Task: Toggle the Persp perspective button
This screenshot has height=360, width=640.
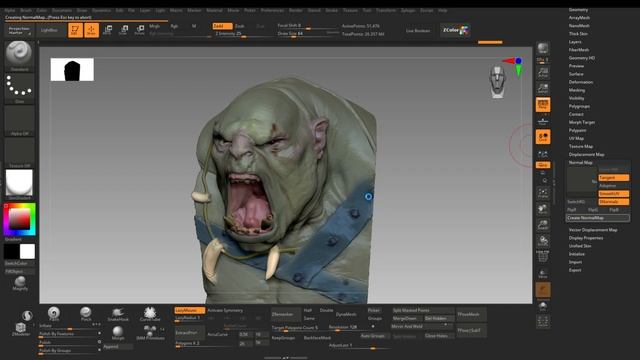Action: [543, 105]
